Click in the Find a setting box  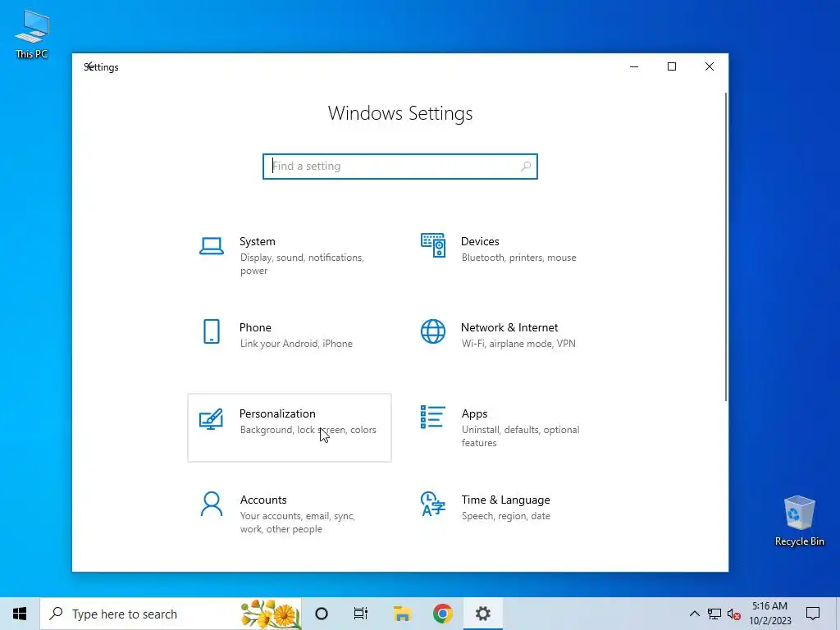click(400, 167)
